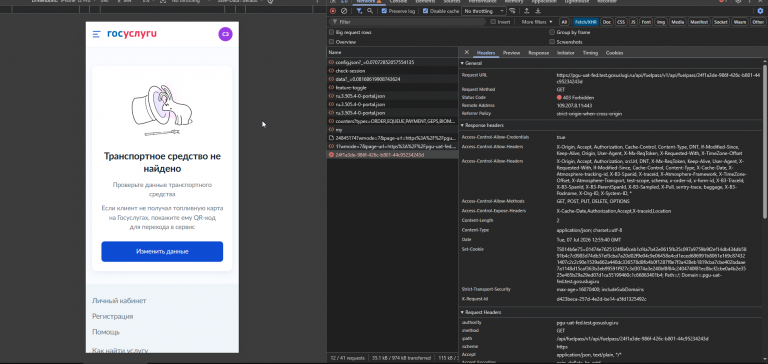Filter by Wasm requests
This screenshot has height=364, width=768.
pyautogui.click(x=740, y=22)
